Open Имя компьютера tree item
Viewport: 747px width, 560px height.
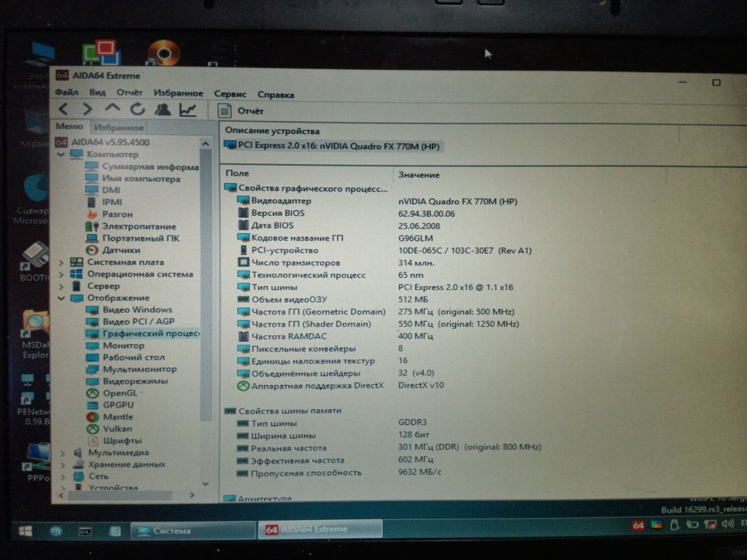click(133, 179)
